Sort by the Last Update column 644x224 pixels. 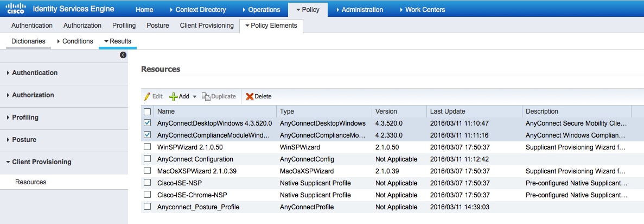[x=448, y=111]
